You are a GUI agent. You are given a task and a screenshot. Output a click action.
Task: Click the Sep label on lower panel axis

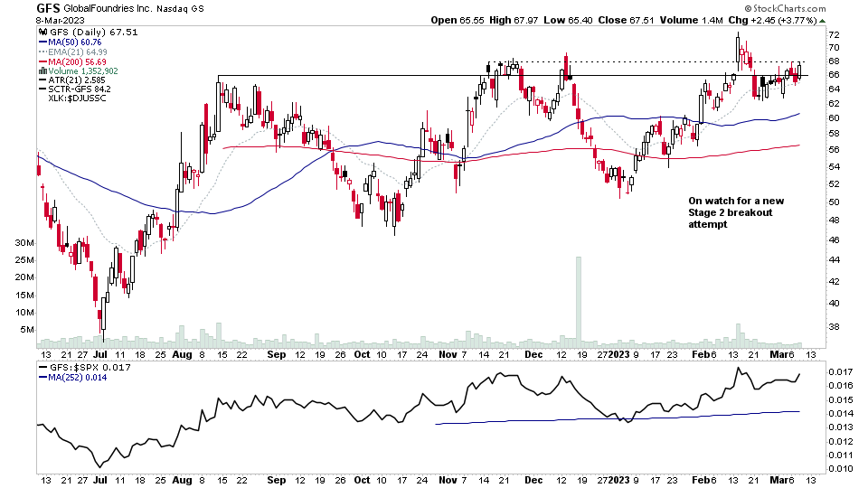276,480
